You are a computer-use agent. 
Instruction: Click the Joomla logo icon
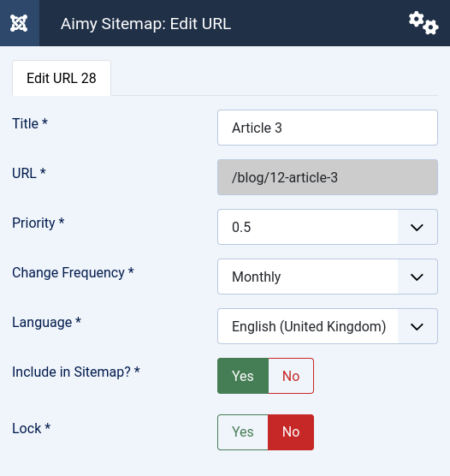pos(19,23)
